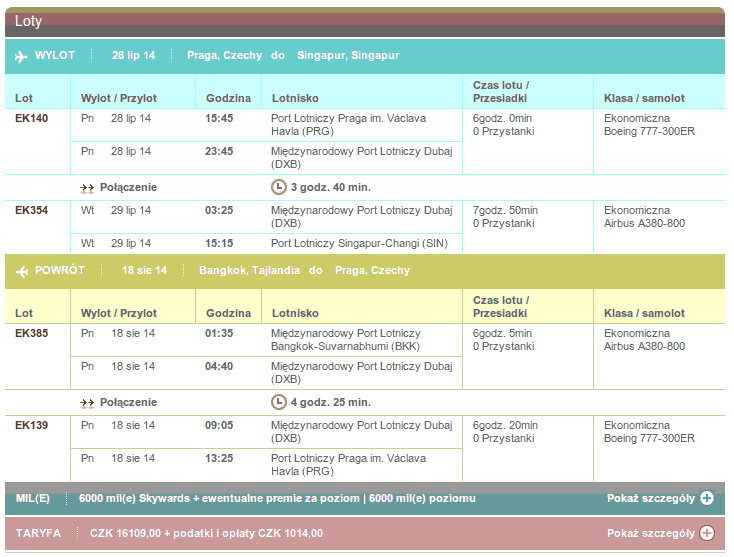Click the POWRÓT heading label
Screen dimensions: 734x557
(60, 270)
